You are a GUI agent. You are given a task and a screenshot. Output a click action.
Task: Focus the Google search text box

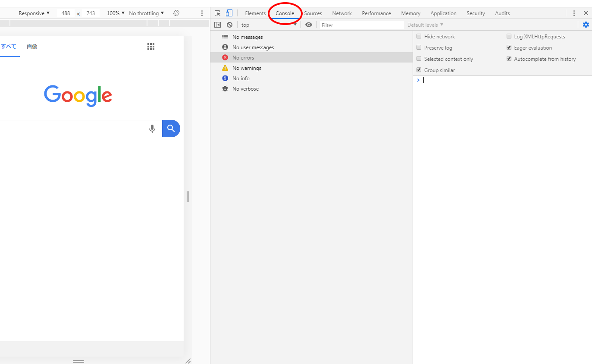pos(73,129)
